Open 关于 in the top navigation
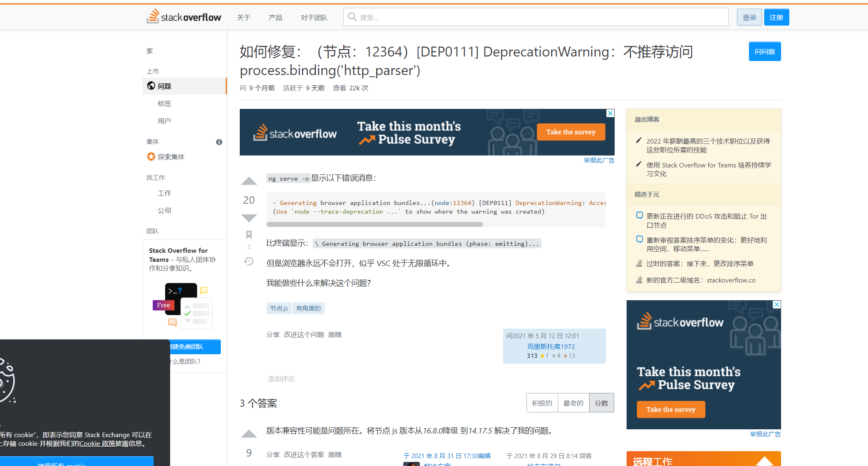 coord(243,17)
